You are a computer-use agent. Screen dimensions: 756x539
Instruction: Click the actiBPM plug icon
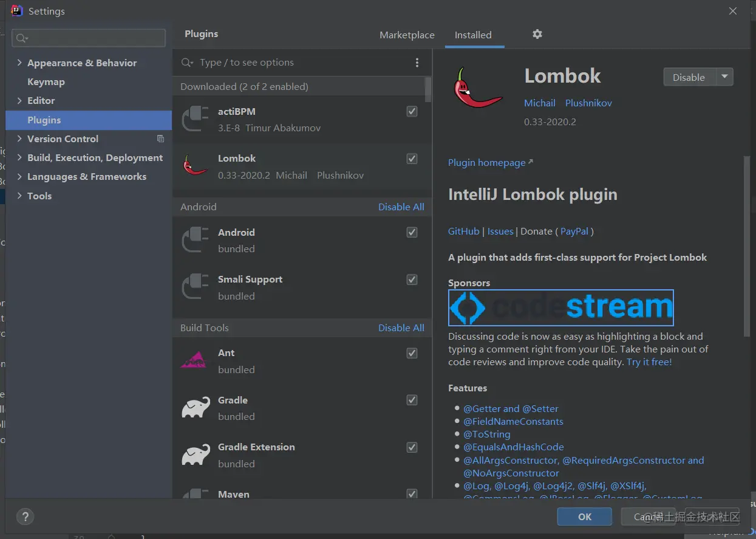(196, 118)
